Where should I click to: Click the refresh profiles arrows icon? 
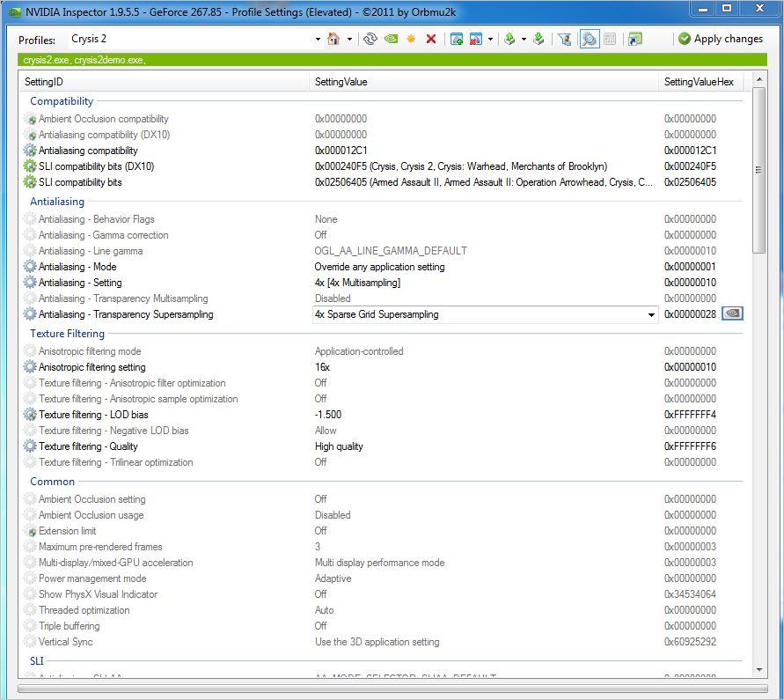point(370,39)
